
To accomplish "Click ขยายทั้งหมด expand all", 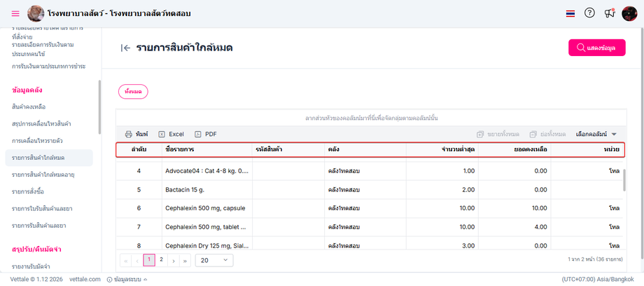I will [498, 134].
